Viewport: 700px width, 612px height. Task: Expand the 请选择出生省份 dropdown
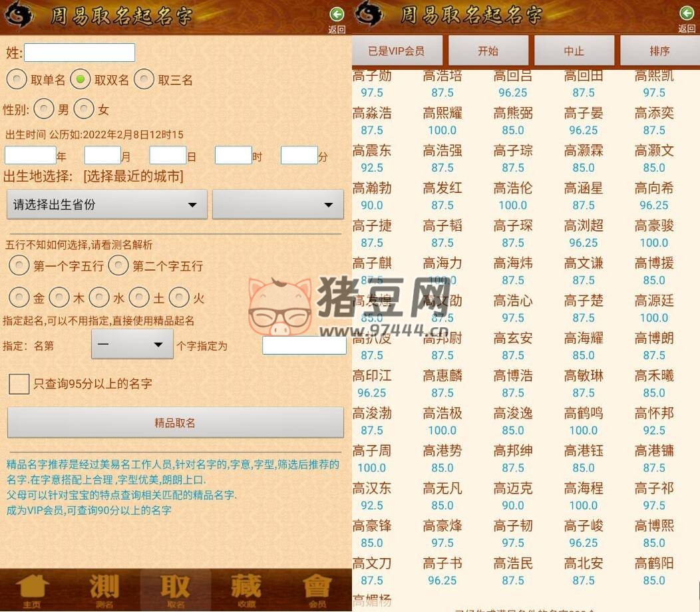107,205
